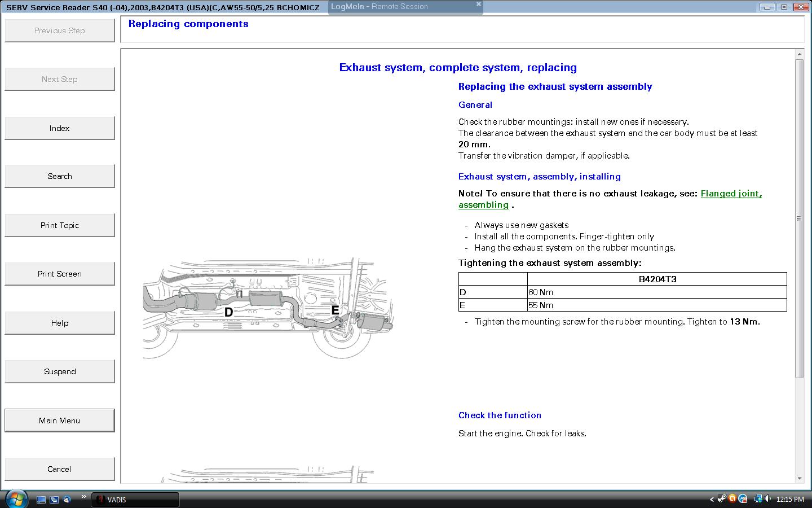This screenshot has height=508, width=812.
Task: Return to Main Menu
Action: pyautogui.click(x=59, y=421)
